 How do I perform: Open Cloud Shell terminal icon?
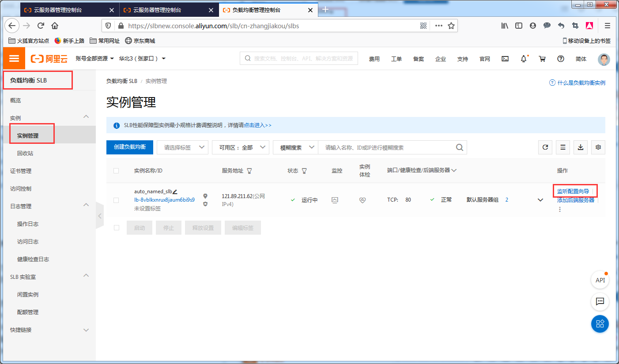[x=505, y=58]
